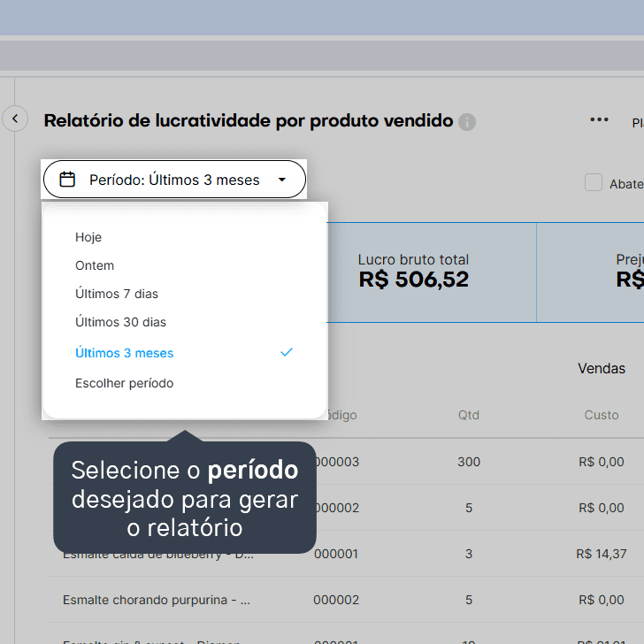Open info icon beside report title
The width and height of the screenshot is (644, 644).
pos(467,122)
